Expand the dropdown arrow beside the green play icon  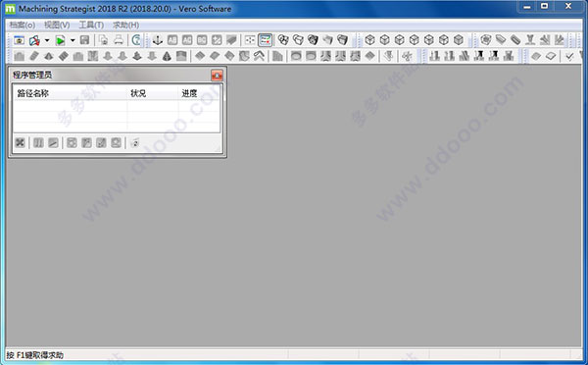[x=73, y=40]
